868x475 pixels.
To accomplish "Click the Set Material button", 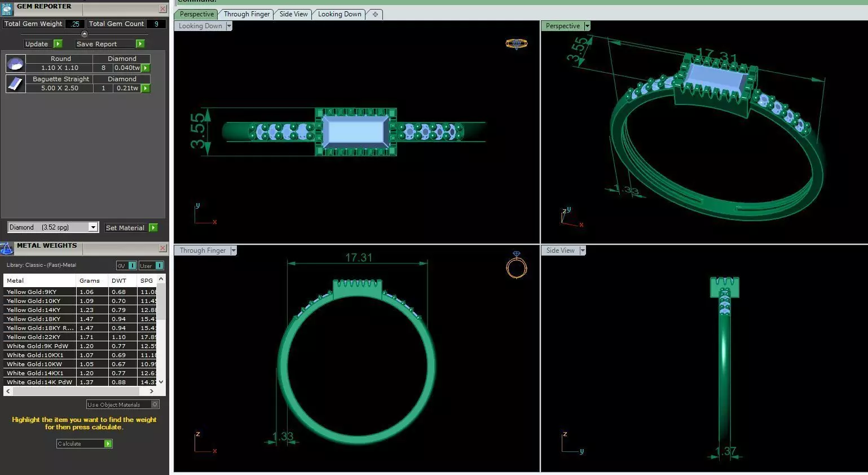I will tap(127, 228).
